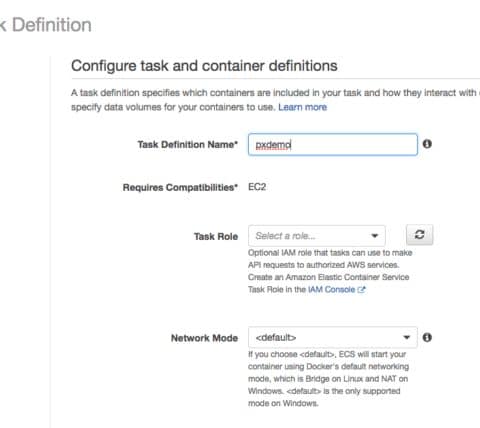This screenshot has width=480, height=428.
Task: Click inside the Task Definition Name field
Action: (x=333, y=145)
